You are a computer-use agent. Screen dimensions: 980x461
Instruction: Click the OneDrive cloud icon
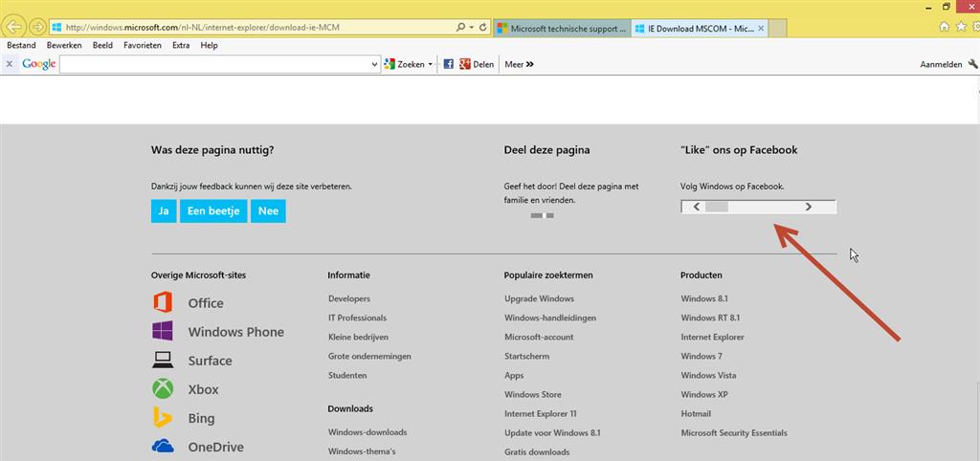(163, 446)
